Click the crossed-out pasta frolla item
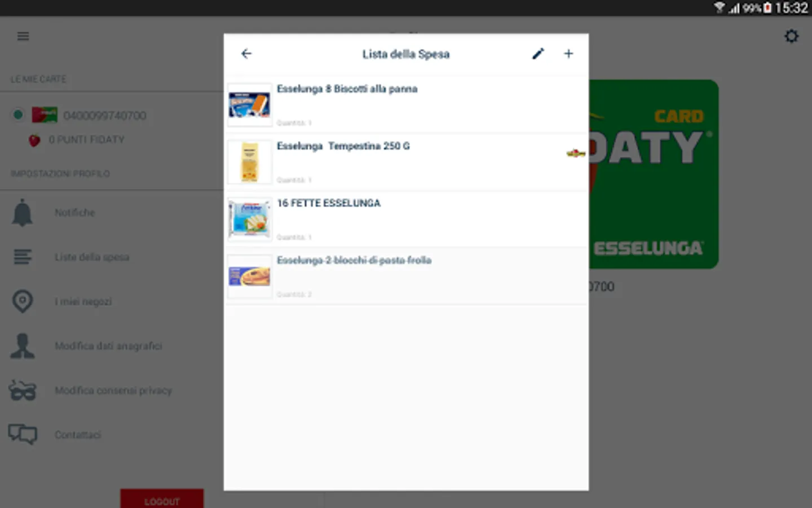 pyautogui.click(x=406, y=277)
